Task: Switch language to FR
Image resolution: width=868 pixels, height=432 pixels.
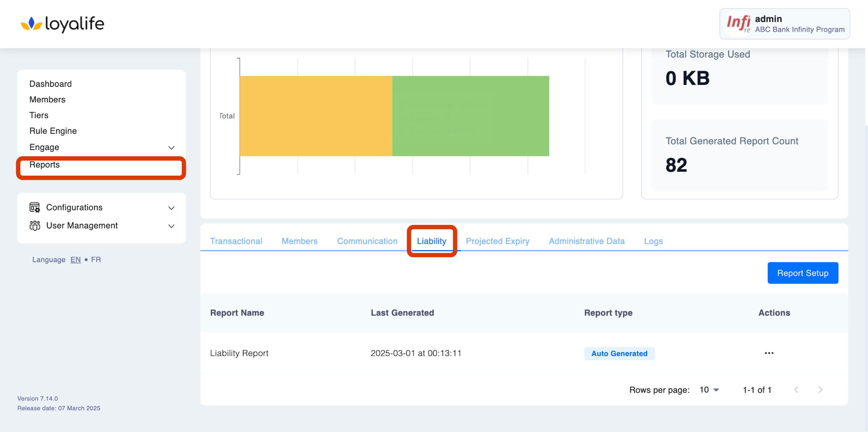Action: pos(96,259)
